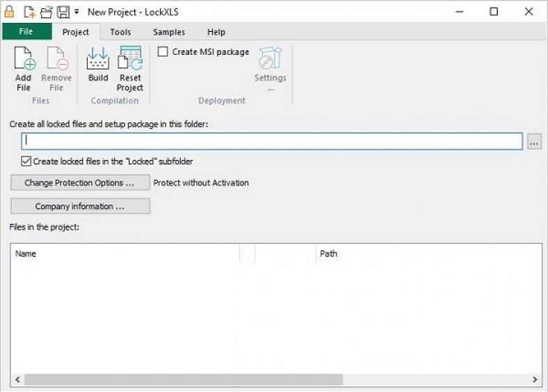Screen dimensions: 548x392
Task: Focus the output folder path field
Action: point(272,141)
